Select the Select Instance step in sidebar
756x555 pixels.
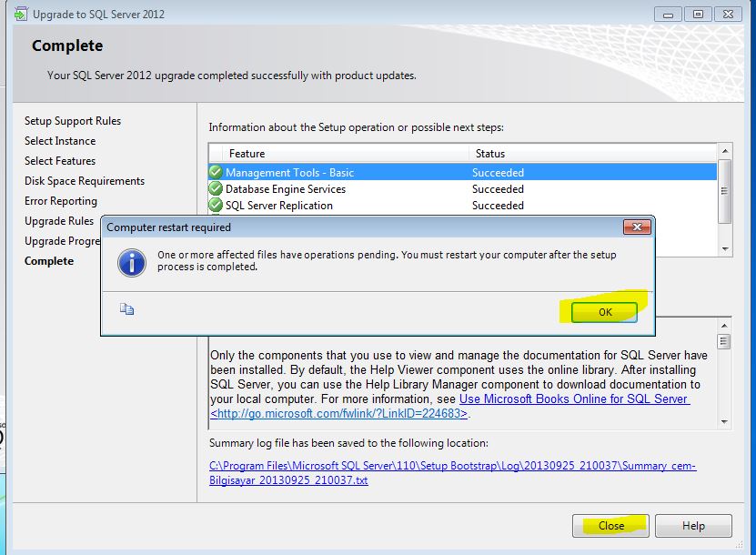pos(60,141)
